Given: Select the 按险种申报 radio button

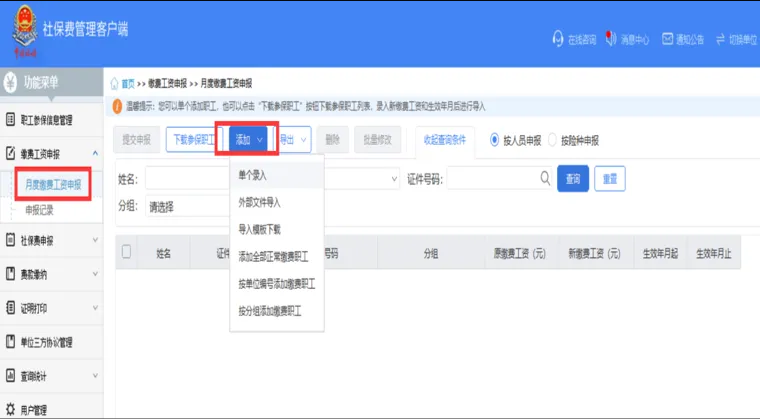Looking at the screenshot, I should point(551,140).
